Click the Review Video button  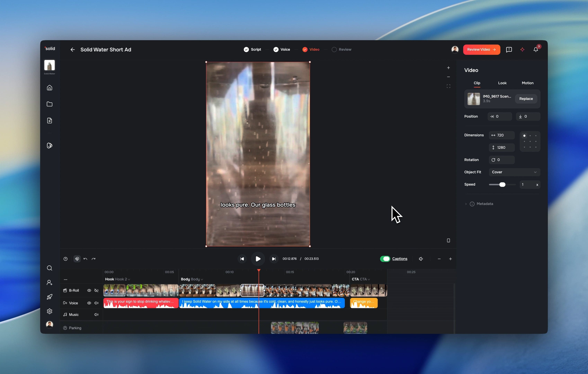[x=482, y=50]
